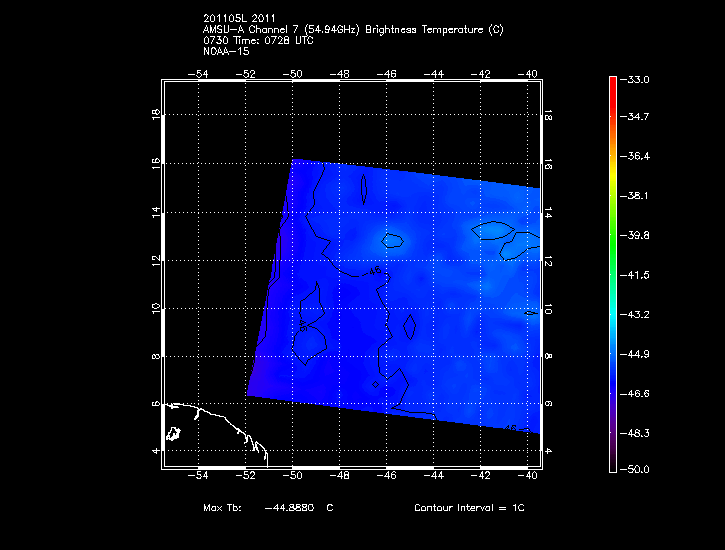Click the colorbar's red top end

[613, 84]
